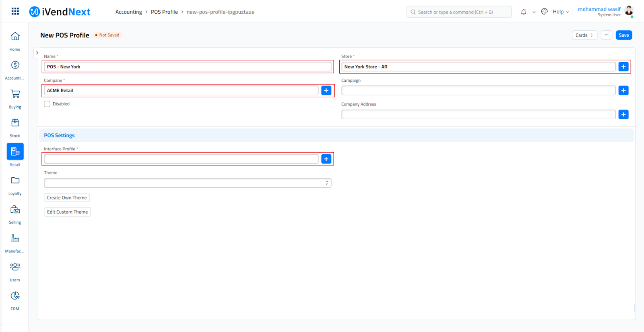Add new Company with plus button
Viewport: 644px width, 332px height.
tap(326, 90)
